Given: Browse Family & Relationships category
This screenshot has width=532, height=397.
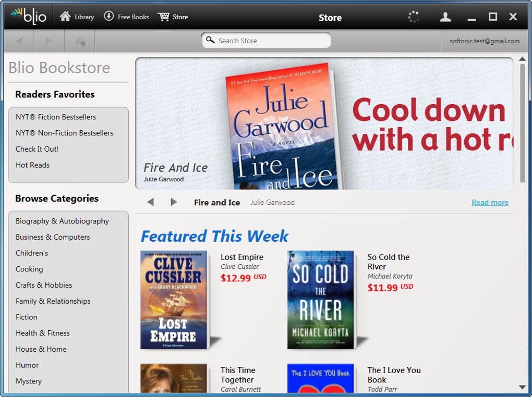Looking at the screenshot, I should [x=53, y=301].
